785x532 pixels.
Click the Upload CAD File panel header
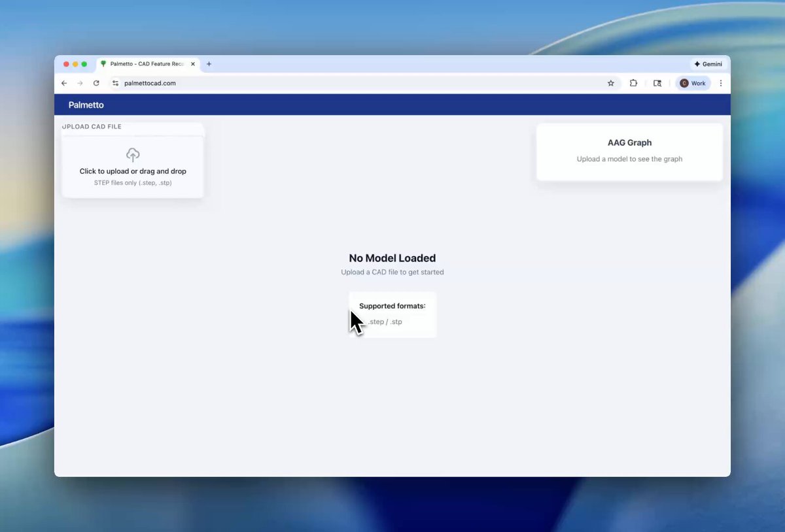[92, 127]
